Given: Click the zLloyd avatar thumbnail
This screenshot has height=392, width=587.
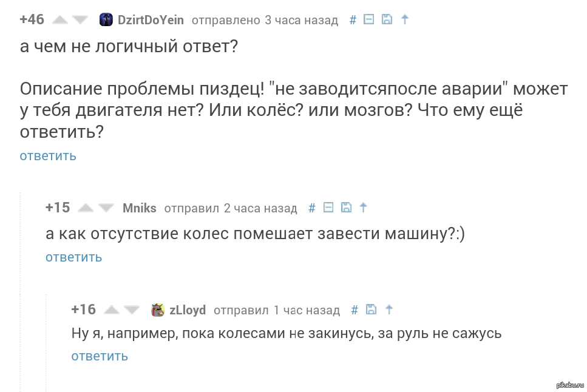Looking at the screenshot, I should [x=158, y=310].
